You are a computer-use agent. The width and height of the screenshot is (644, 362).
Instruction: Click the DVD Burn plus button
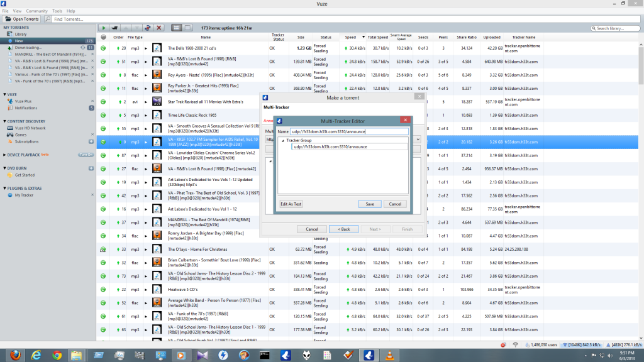(x=91, y=168)
